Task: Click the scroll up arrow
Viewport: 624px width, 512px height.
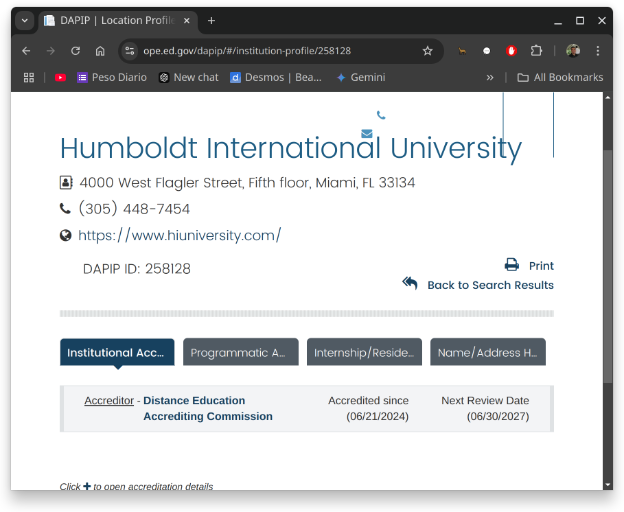Action: pyautogui.click(x=607, y=97)
